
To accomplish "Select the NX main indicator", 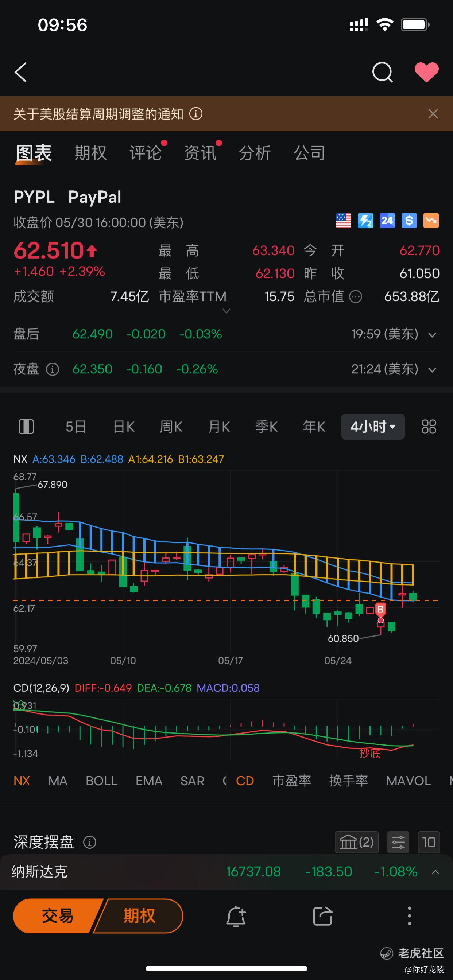I will 22,781.
